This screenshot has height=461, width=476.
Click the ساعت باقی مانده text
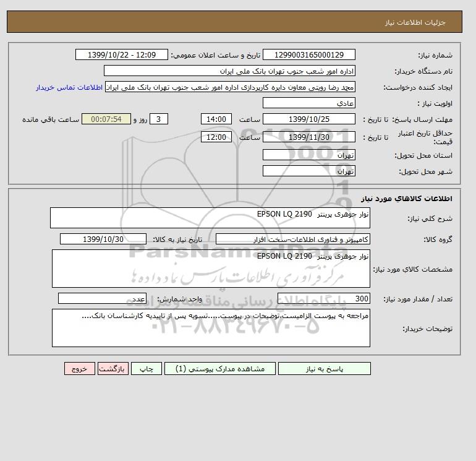[x=51, y=119]
